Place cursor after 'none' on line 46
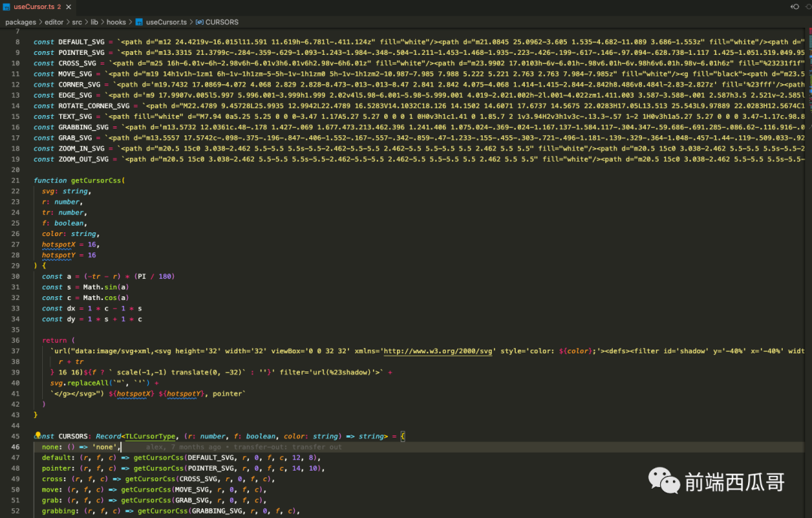 pos(120,447)
